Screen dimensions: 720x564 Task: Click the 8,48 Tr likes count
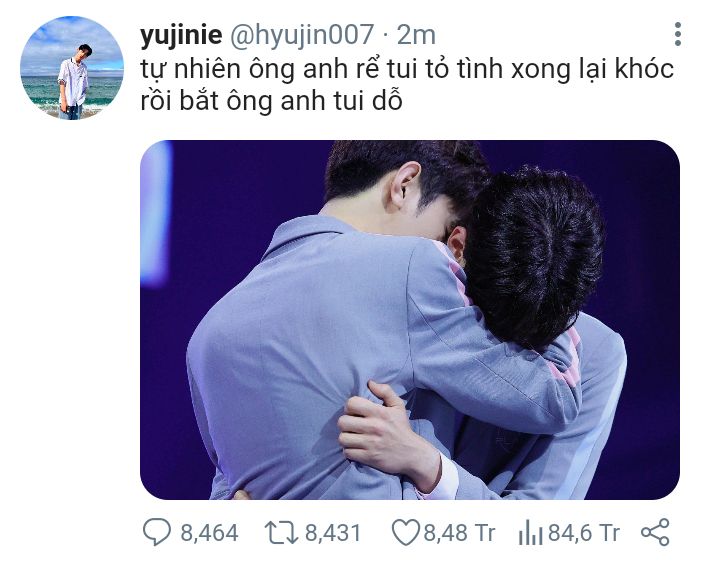(459, 533)
